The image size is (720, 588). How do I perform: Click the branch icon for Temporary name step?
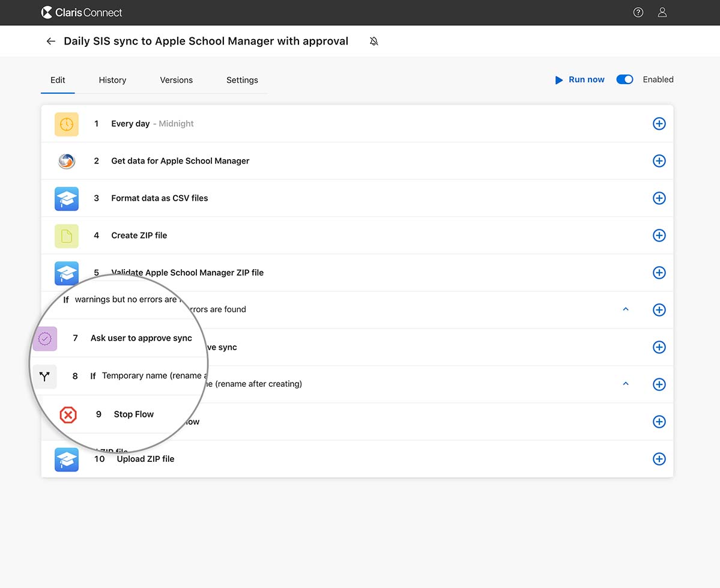coord(44,377)
